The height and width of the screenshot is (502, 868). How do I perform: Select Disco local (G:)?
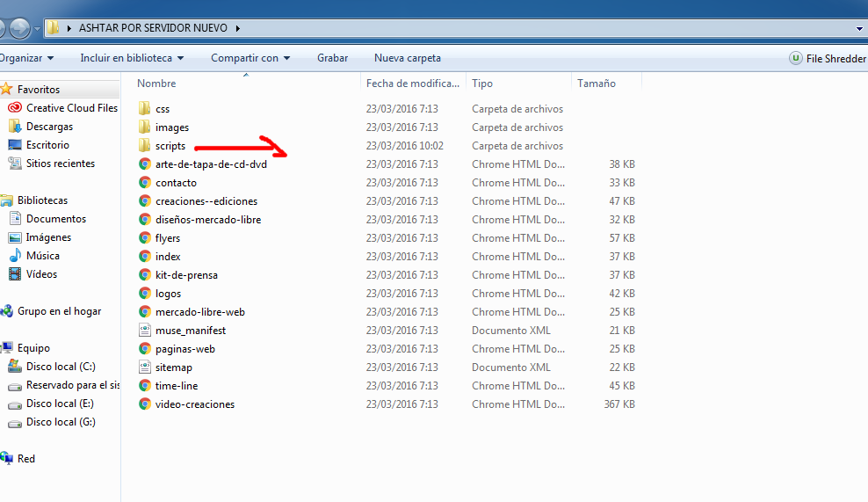(x=61, y=422)
